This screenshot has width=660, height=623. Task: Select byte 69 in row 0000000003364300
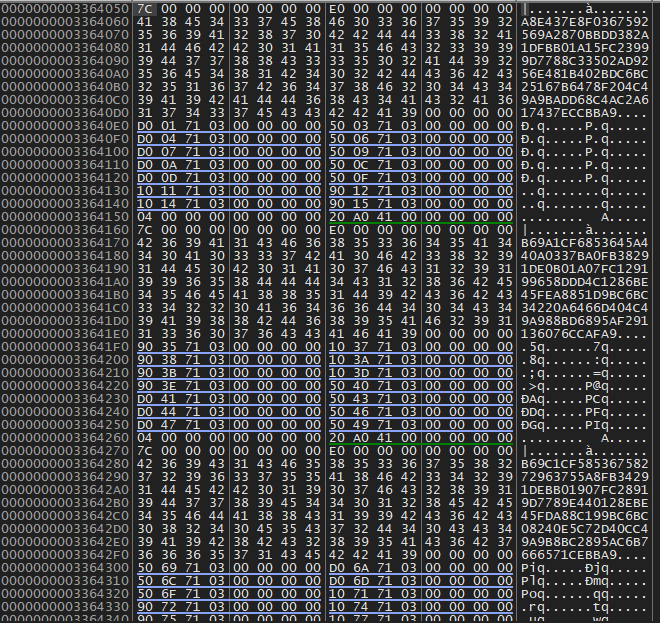point(169,568)
